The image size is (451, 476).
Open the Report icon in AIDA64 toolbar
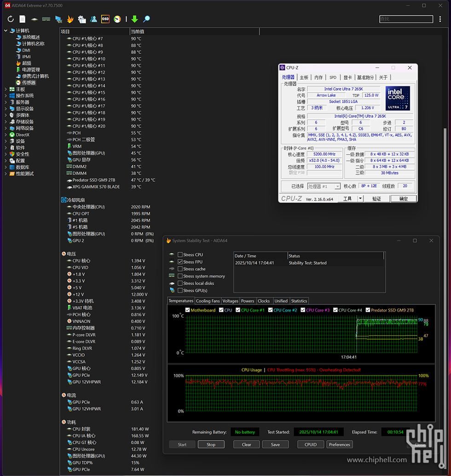click(x=22, y=19)
